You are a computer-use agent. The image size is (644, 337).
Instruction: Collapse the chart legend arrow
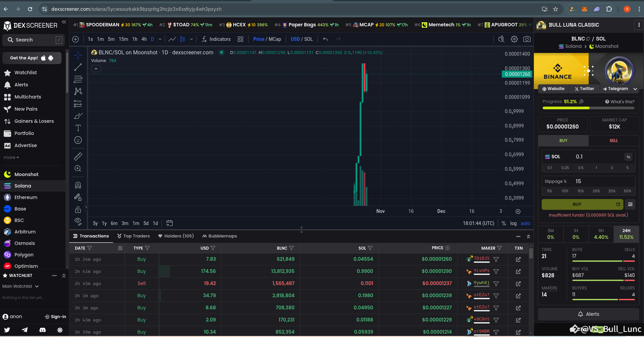96,69
